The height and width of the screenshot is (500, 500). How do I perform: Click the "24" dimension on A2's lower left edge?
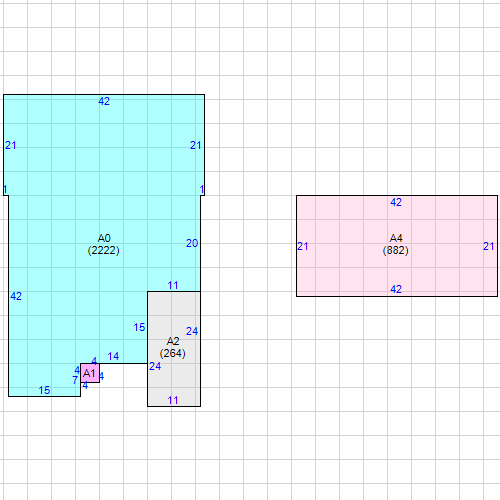[x=155, y=366]
